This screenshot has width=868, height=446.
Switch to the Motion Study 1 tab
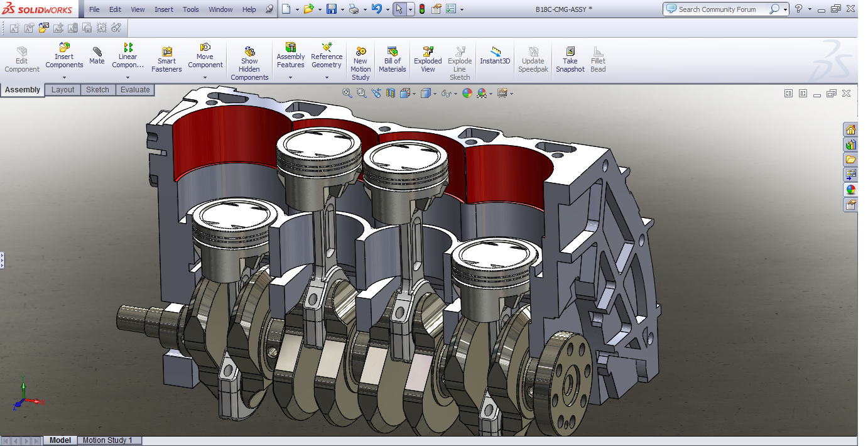pyautogui.click(x=107, y=440)
